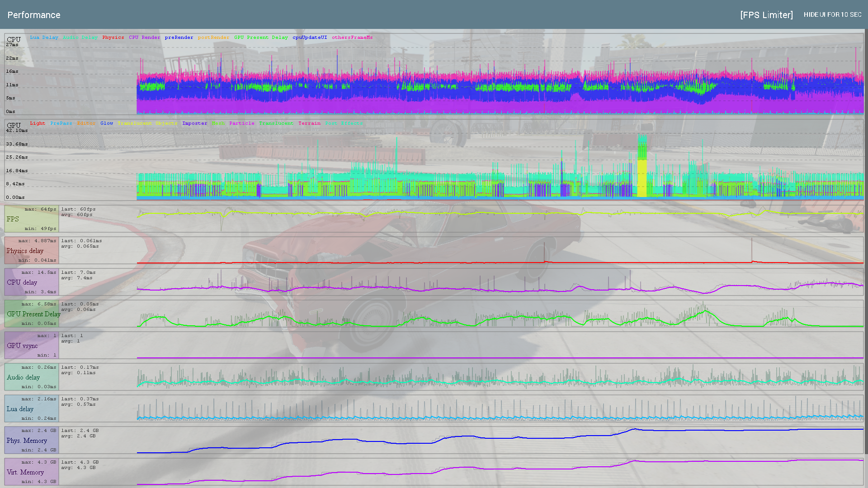Select othersFrameMs legend entry
Viewport: 868px width, 488px height.
(352, 38)
